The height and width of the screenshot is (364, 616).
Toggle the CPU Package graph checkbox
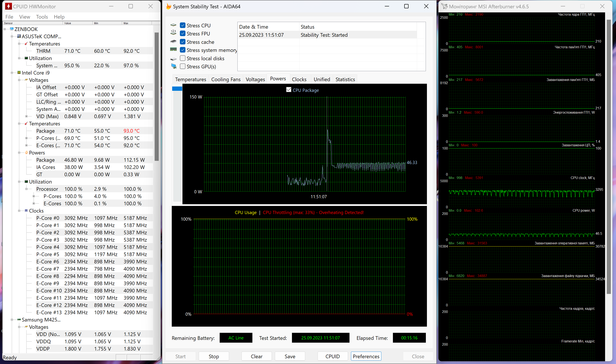tap(289, 90)
